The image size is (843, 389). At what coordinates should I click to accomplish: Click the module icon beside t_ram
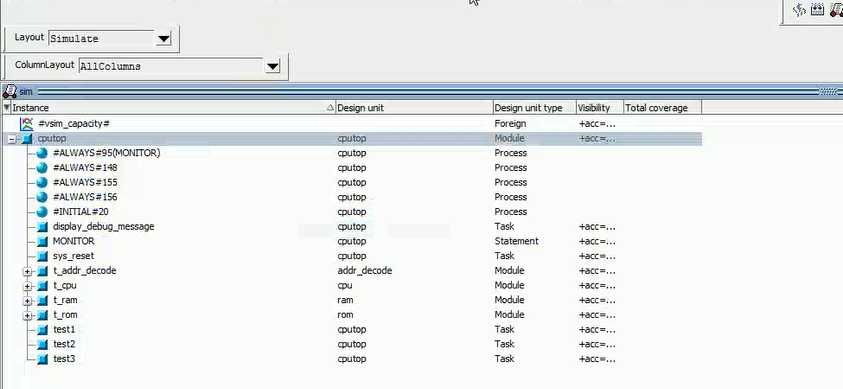42,300
